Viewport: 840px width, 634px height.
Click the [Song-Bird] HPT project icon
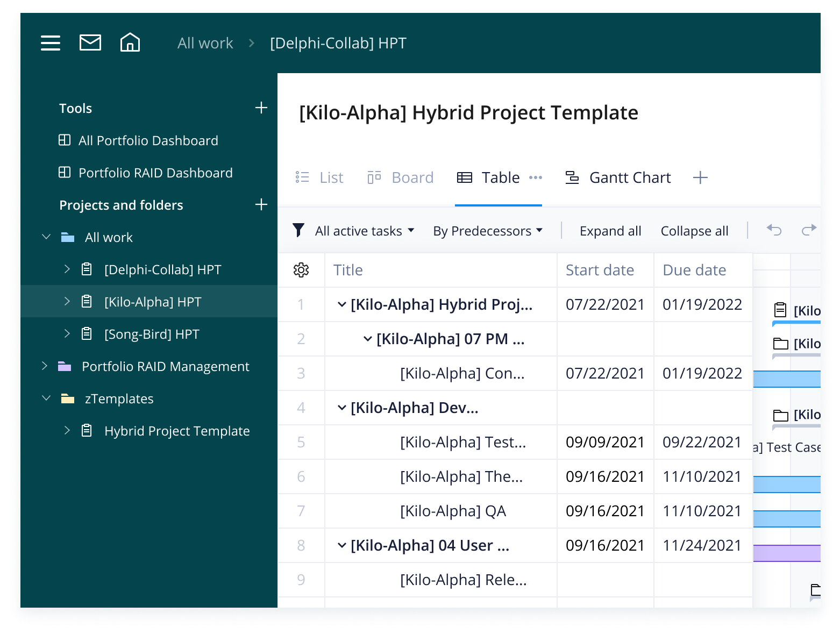tap(87, 334)
